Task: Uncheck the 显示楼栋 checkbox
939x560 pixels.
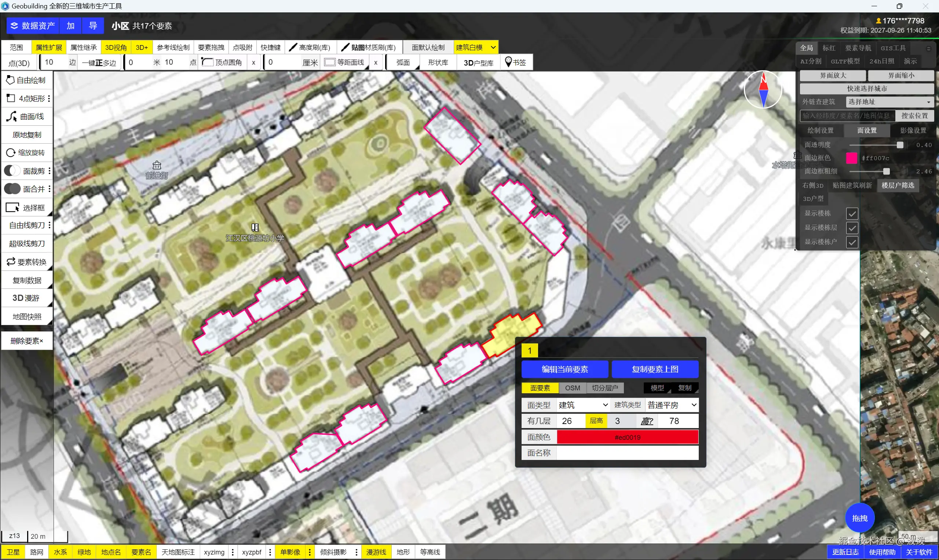Action: click(x=851, y=214)
